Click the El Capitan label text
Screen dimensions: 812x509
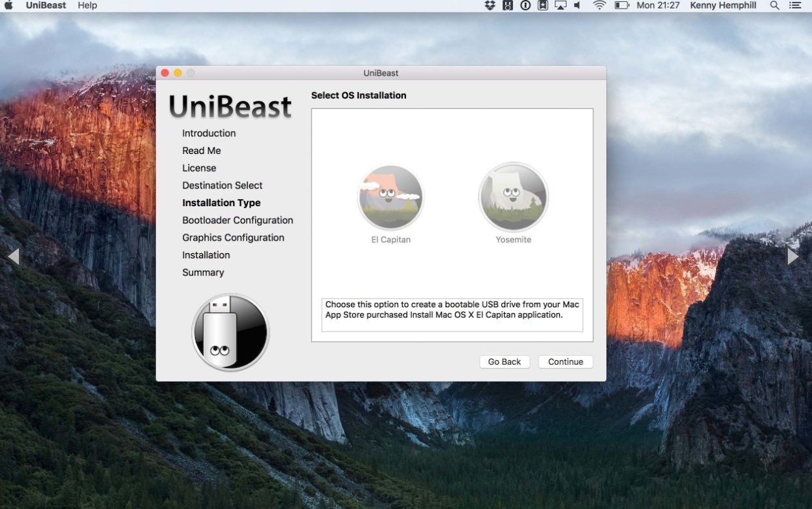pos(391,239)
